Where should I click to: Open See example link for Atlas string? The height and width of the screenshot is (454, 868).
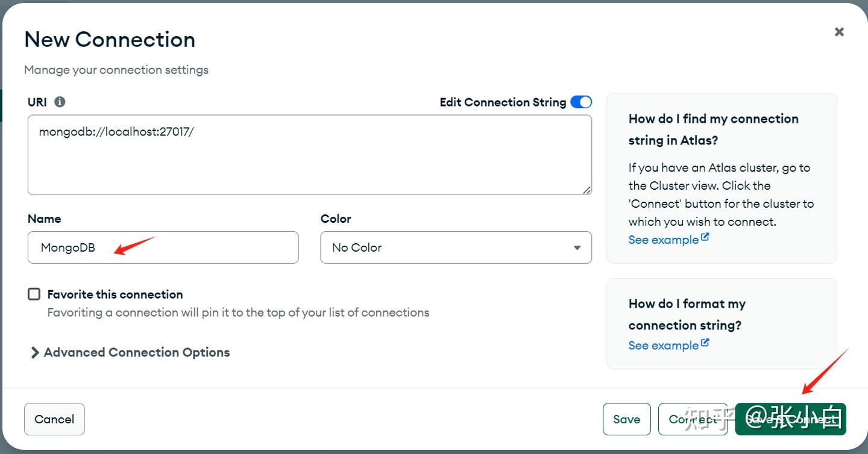point(663,240)
